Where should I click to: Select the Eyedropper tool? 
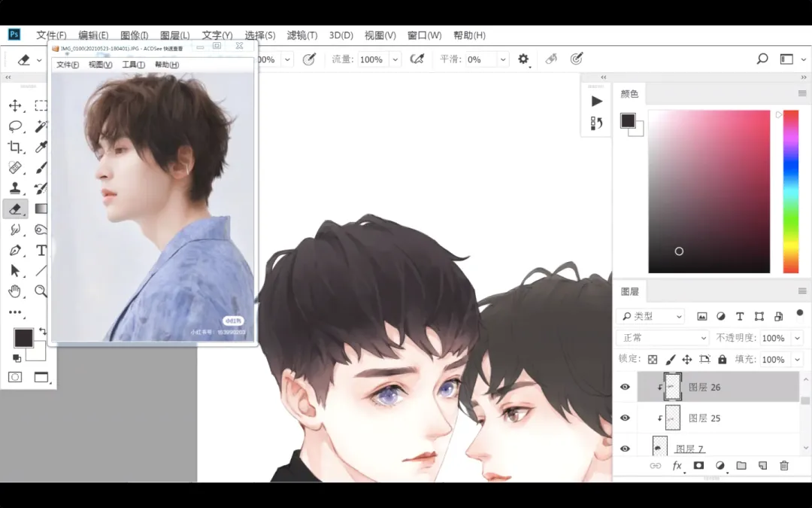[41, 147]
